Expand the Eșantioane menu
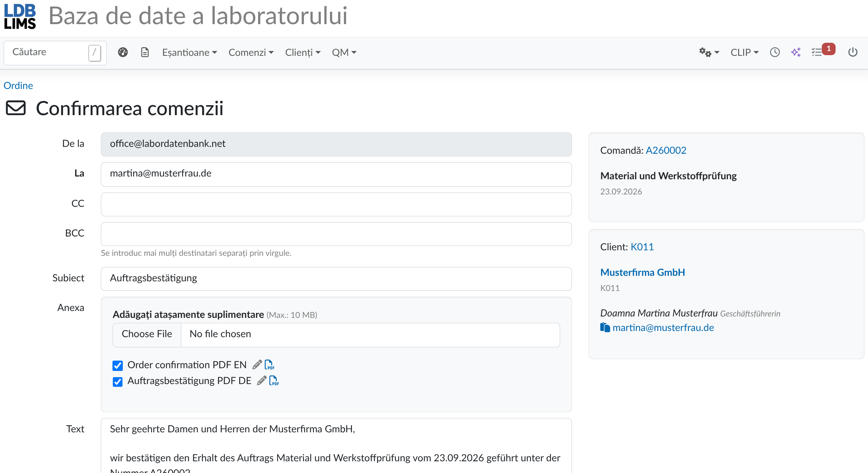The height and width of the screenshot is (473, 868). pos(189,52)
